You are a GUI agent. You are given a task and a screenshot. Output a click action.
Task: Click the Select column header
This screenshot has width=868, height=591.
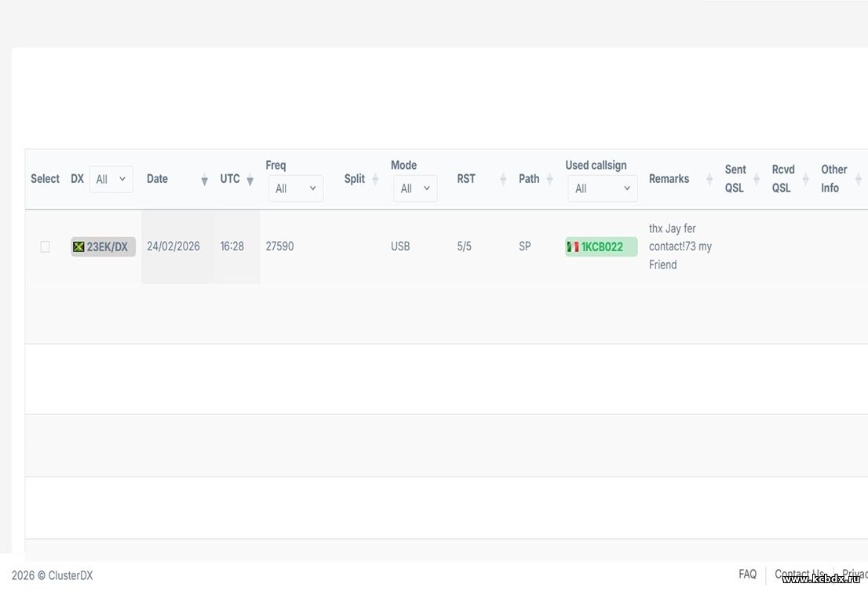45,179
